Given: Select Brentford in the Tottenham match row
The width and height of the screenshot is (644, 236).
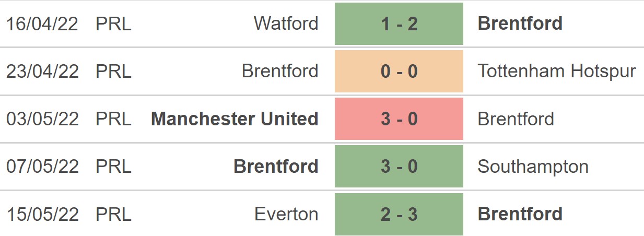Looking at the screenshot, I should pyautogui.click(x=280, y=72).
